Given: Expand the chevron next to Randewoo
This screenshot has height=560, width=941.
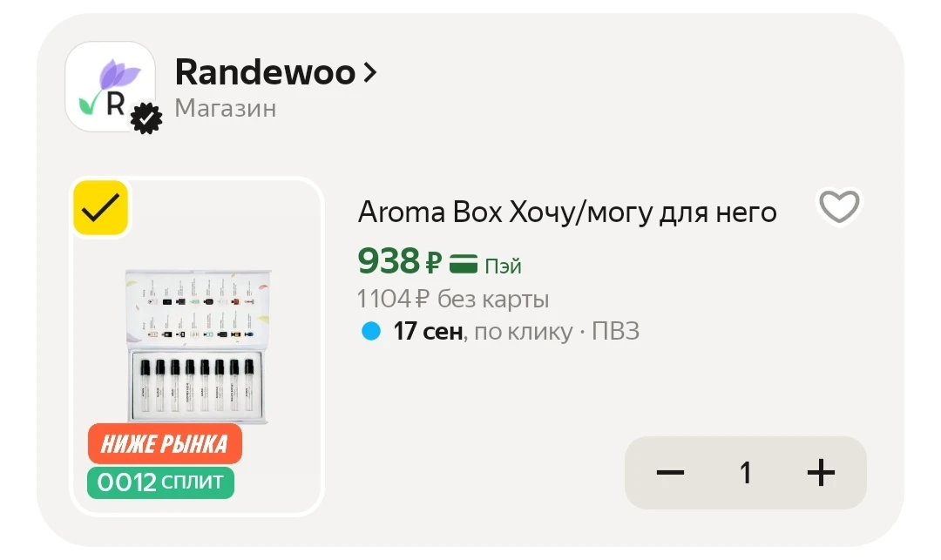Looking at the screenshot, I should pos(370,72).
